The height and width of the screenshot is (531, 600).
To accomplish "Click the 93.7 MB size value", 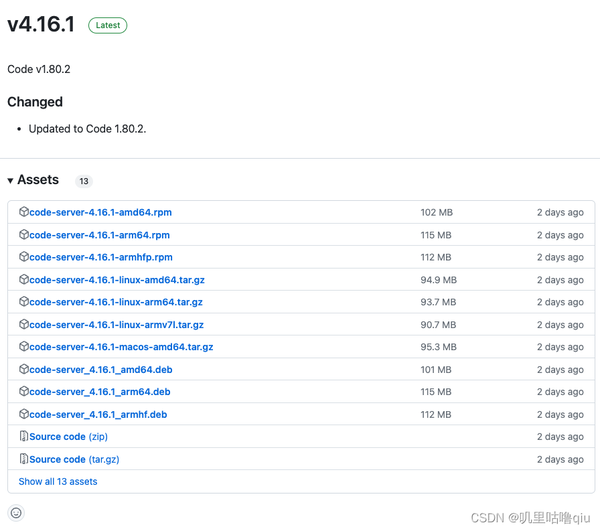I will (439, 302).
